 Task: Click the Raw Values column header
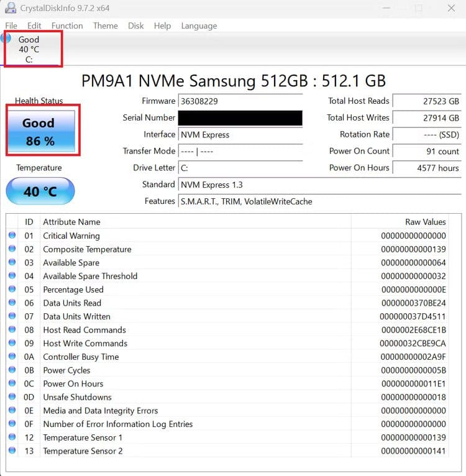point(425,222)
